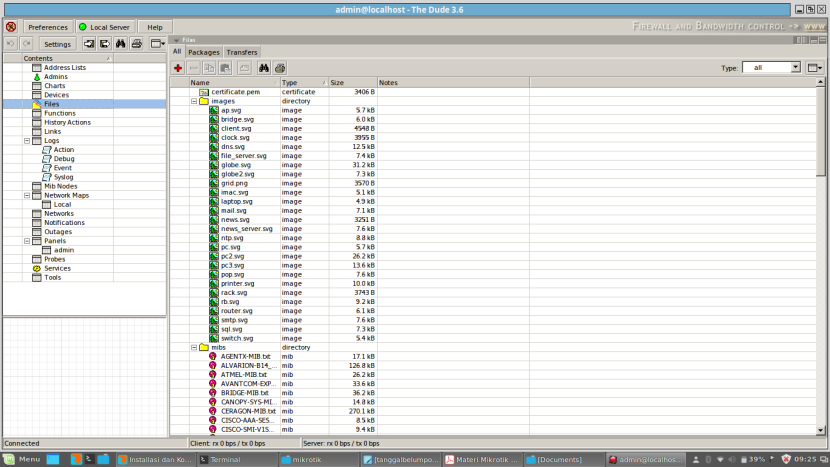Open the Transfers tab
The image size is (830, 467).
point(241,52)
